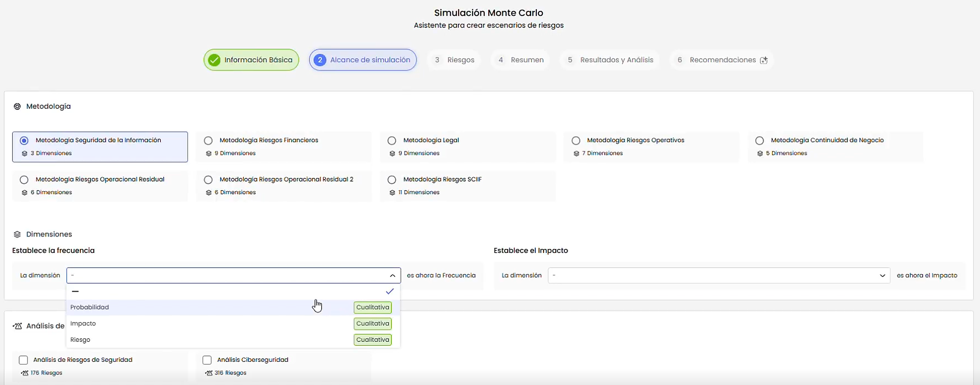Go to step 3 Riesgos
The height and width of the screenshot is (385, 980).
click(454, 60)
